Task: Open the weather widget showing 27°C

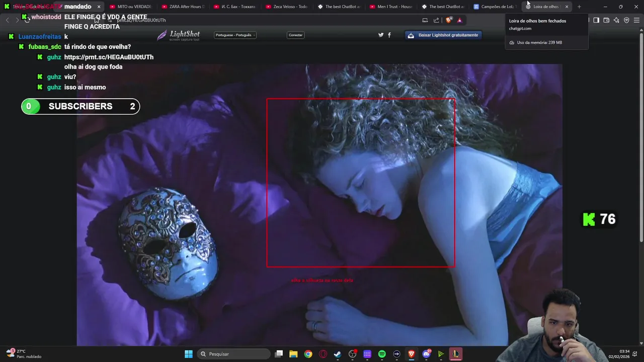Action: coord(24,353)
